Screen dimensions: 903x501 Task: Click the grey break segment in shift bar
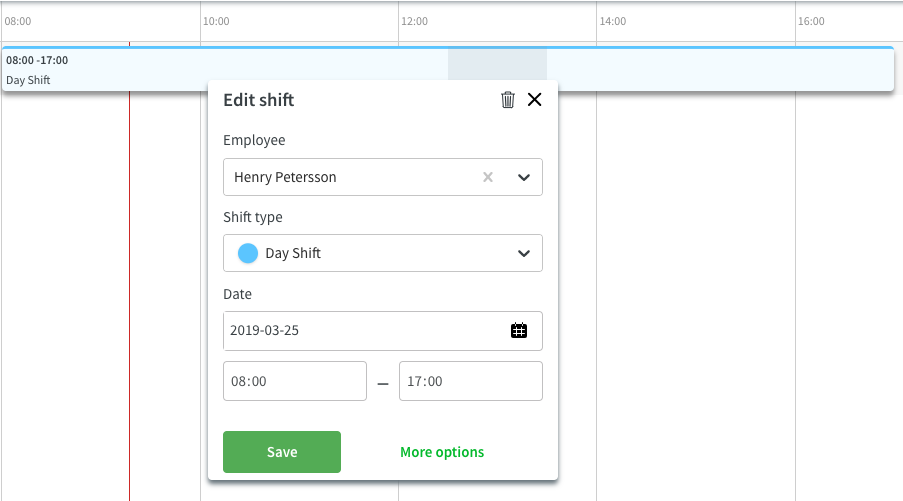[x=498, y=64]
